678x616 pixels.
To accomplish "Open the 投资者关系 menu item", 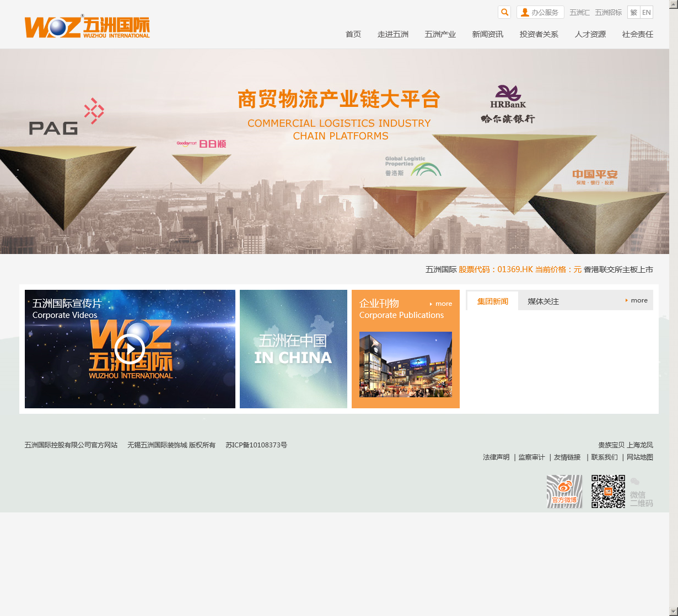I will point(539,34).
